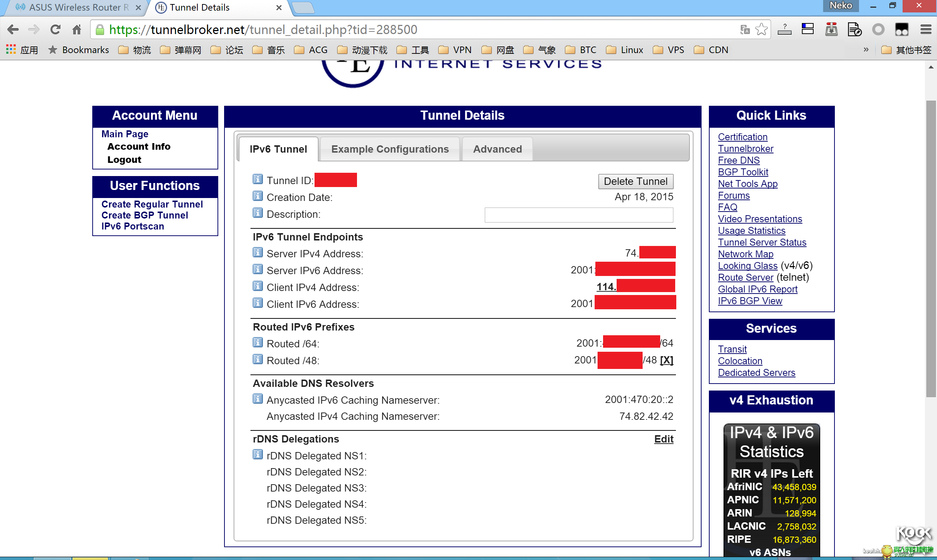Click the info icon beside Tunnel ID
The height and width of the screenshot is (560, 937).
pos(257,179)
